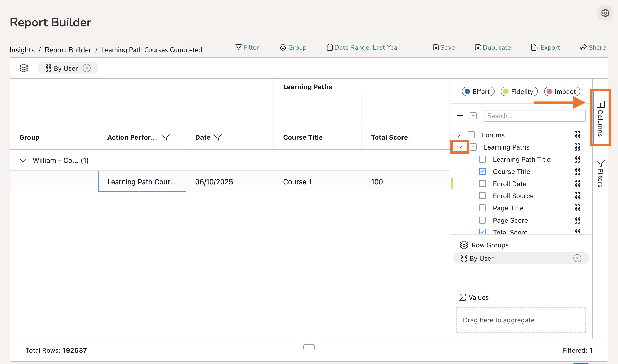Open the settings gear icon
Image resolution: width=618 pixels, height=364 pixels.
point(605,13)
